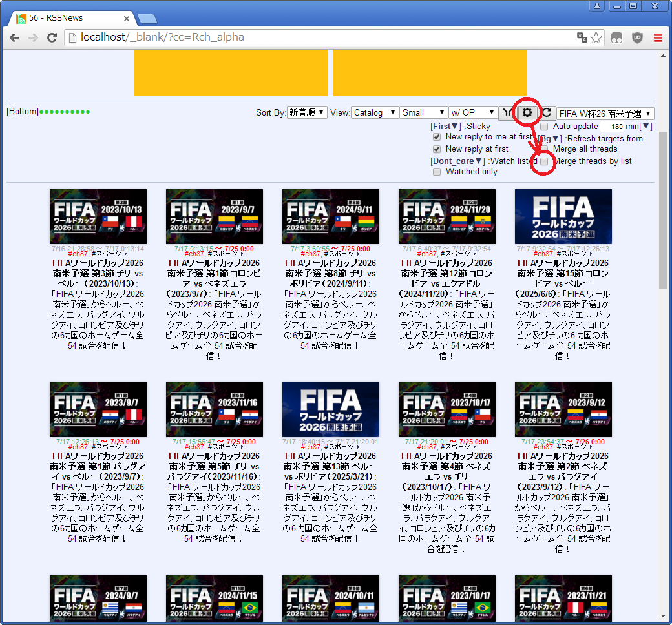Viewport: 672px width, 625px height.
Task: Click #ch87 tag on the 第3節 チリ vs ペルー card
Action: (78, 254)
